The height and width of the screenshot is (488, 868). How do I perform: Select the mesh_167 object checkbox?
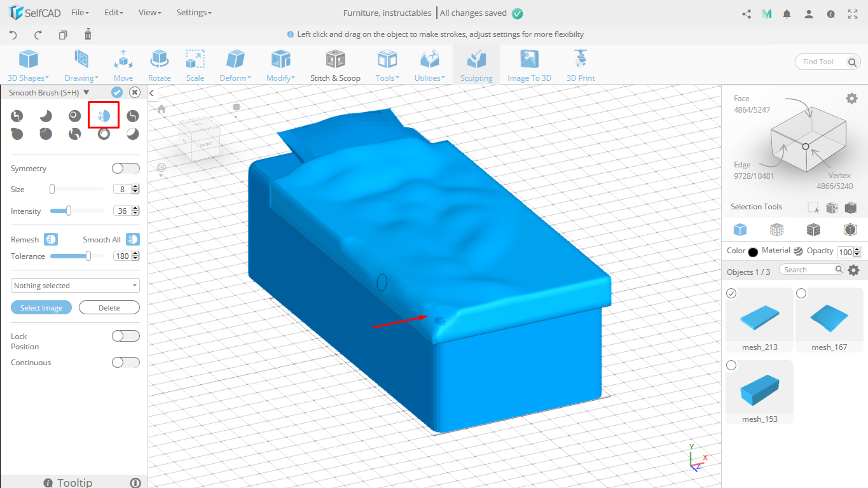tap(801, 293)
